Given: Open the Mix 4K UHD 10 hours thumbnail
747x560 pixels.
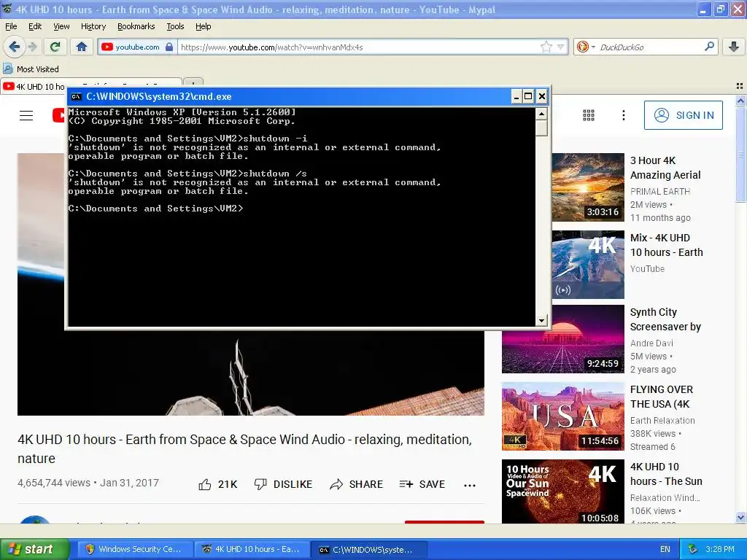Looking at the screenshot, I should coord(588,265).
